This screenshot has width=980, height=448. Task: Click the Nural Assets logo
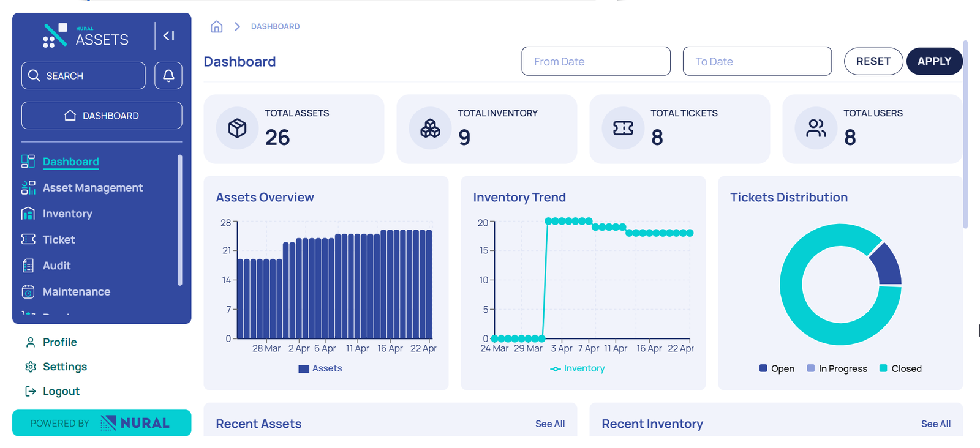coord(86,36)
